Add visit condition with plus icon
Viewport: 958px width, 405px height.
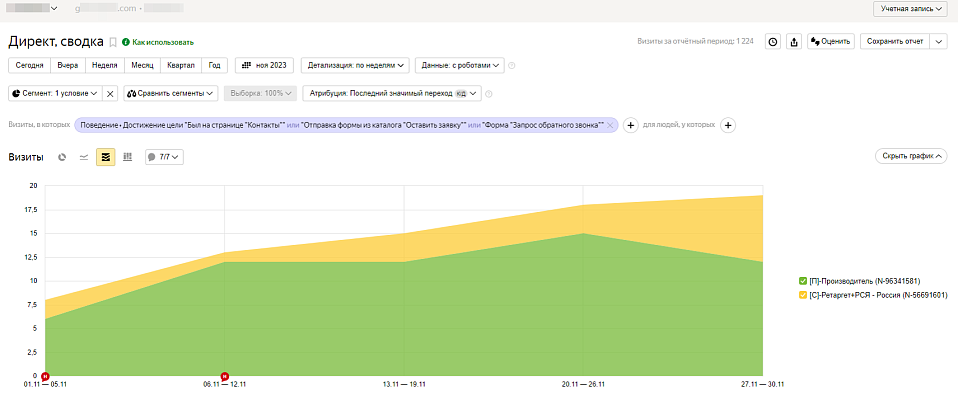(x=631, y=125)
